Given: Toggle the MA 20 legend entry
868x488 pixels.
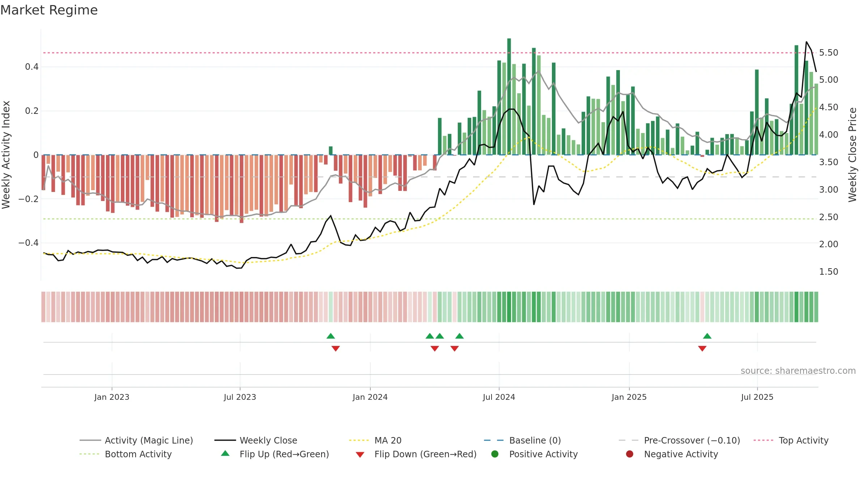Looking at the screenshot, I should (375, 440).
